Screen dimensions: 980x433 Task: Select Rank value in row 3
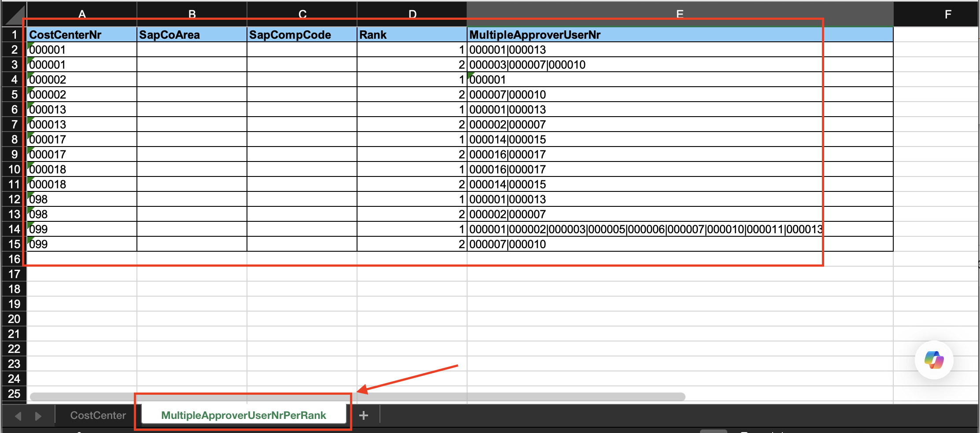[x=412, y=65]
